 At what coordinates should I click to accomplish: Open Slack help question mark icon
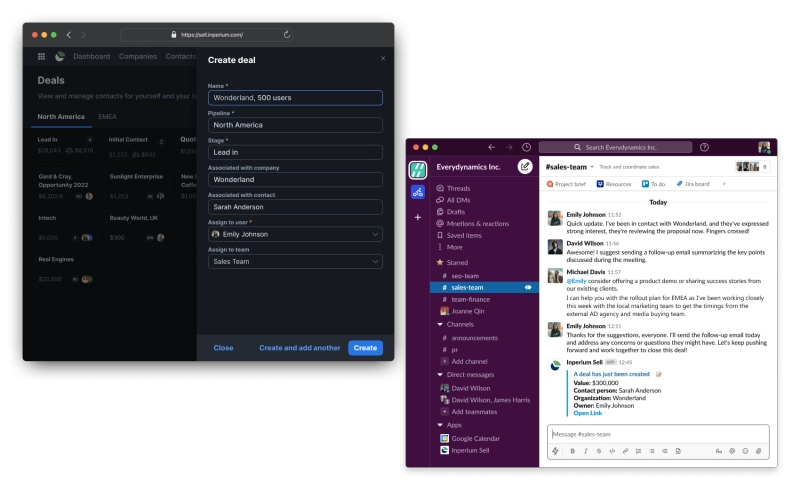(x=704, y=147)
